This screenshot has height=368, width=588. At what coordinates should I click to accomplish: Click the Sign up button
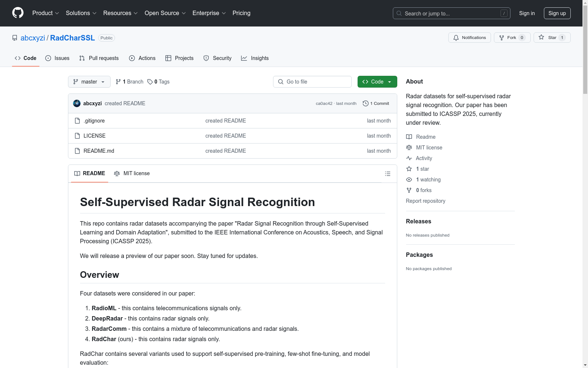pos(557,13)
